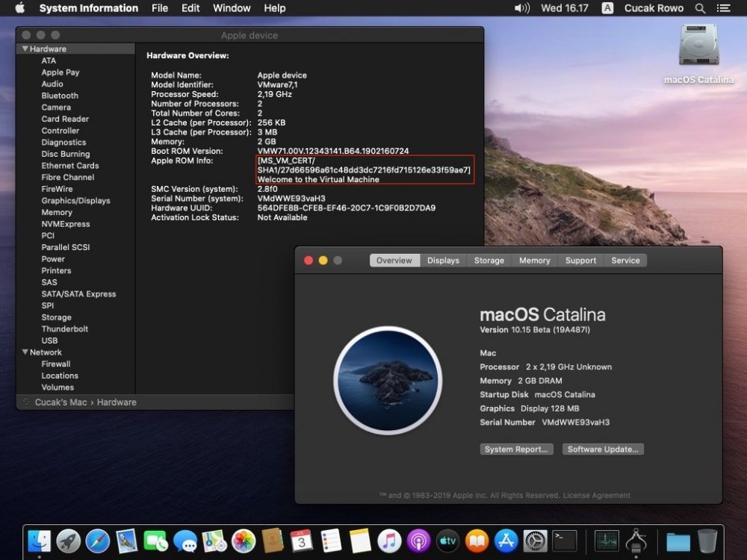Viewport: 747px width, 560px height.
Task: Open the License Agreement link
Action: click(x=596, y=495)
